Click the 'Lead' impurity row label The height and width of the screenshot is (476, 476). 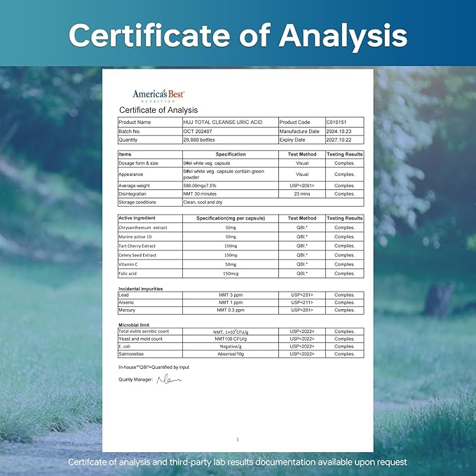pos(123,294)
